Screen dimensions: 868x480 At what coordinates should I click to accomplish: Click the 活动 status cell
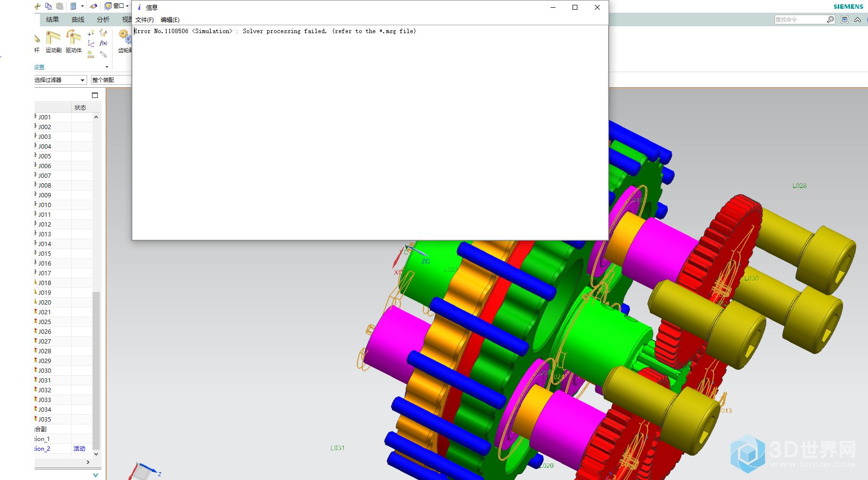[x=79, y=449]
